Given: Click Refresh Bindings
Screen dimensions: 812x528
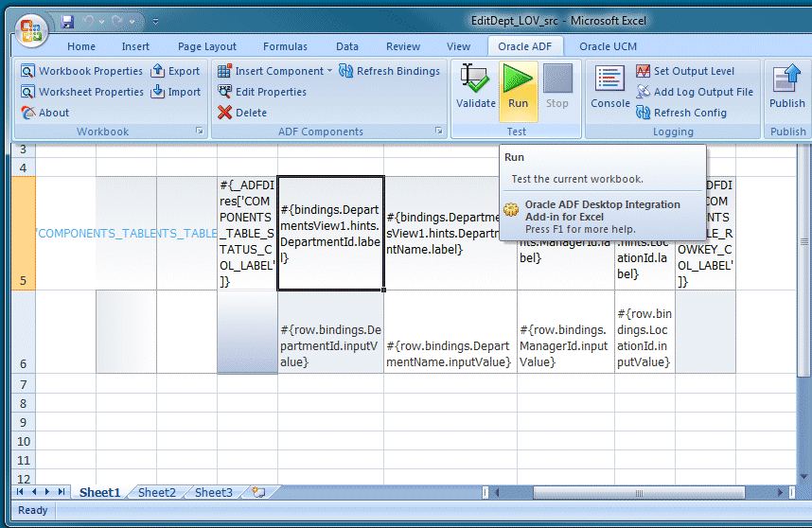Looking at the screenshot, I should [389, 71].
